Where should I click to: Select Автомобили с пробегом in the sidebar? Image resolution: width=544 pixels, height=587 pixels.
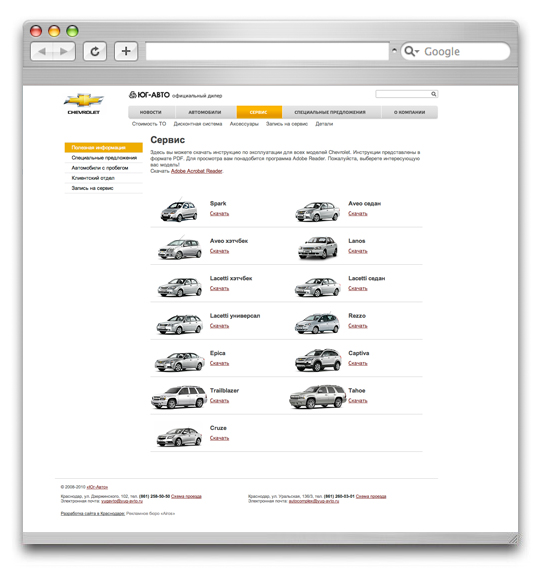[x=104, y=168]
